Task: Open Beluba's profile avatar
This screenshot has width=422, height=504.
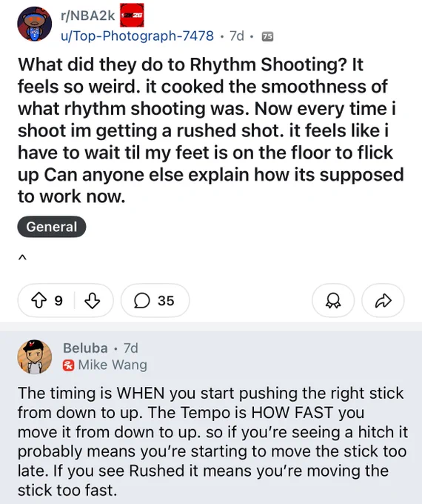Action: tap(34, 357)
